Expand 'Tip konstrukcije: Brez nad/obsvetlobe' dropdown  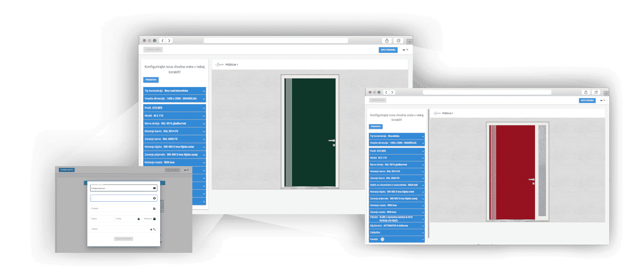click(174, 91)
